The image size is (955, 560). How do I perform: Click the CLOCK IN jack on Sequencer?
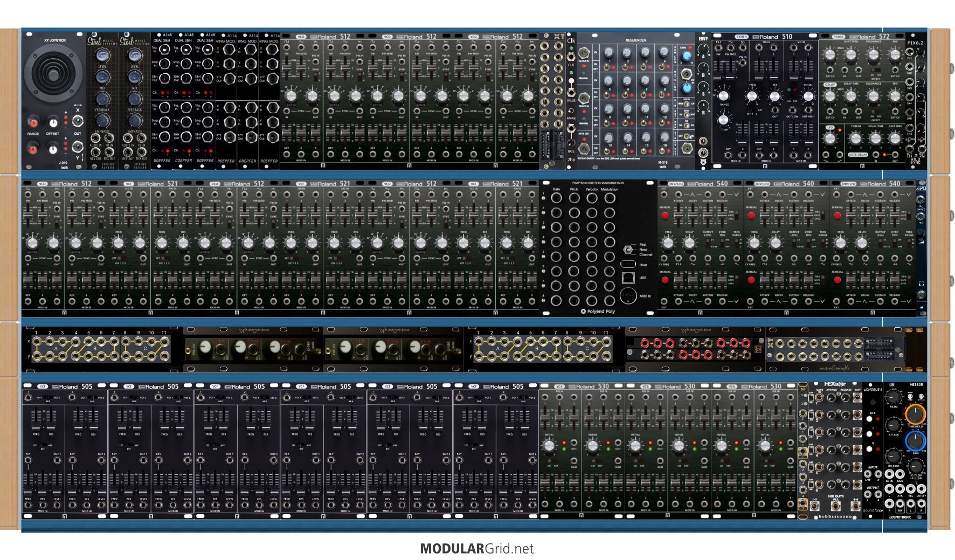(x=584, y=53)
